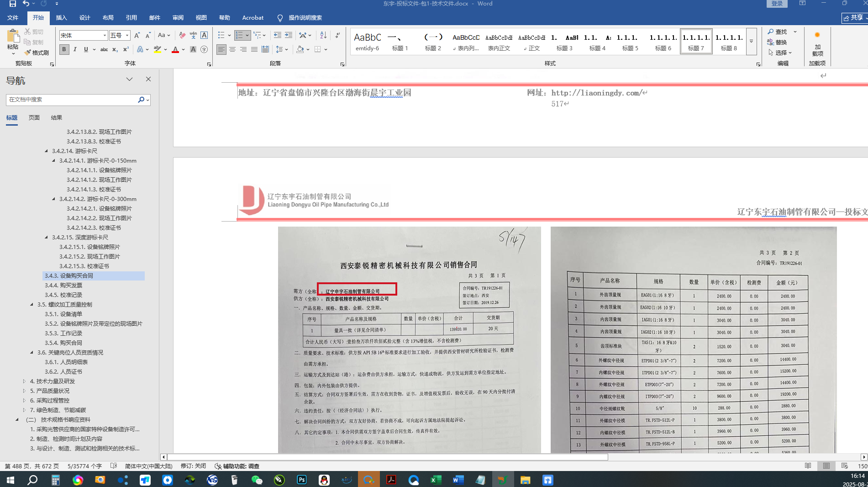Show or hide paragraph marks

(337, 35)
